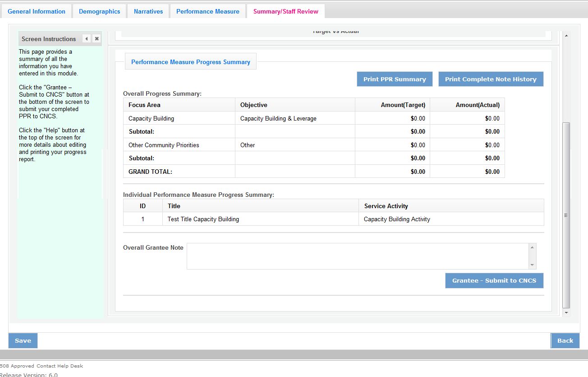Click the note field's scroll up arrow
Viewport: 588px width, 377px height.
click(x=533, y=247)
